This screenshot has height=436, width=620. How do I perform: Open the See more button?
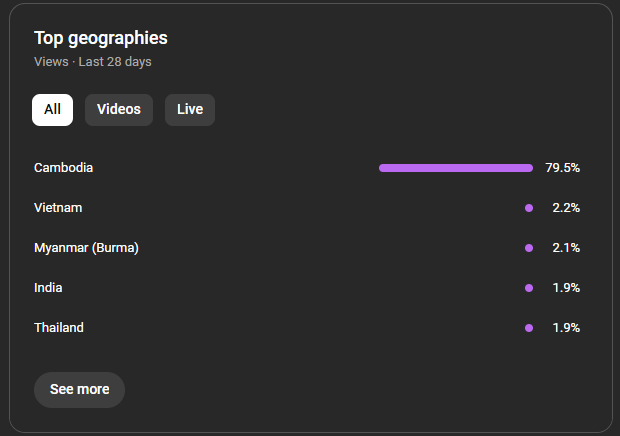coord(79,389)
